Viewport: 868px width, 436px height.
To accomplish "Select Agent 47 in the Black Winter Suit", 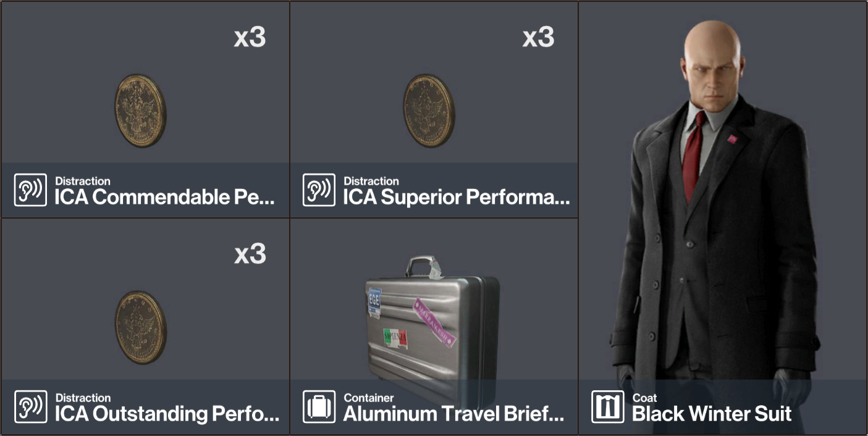I will tap(717, 210).
